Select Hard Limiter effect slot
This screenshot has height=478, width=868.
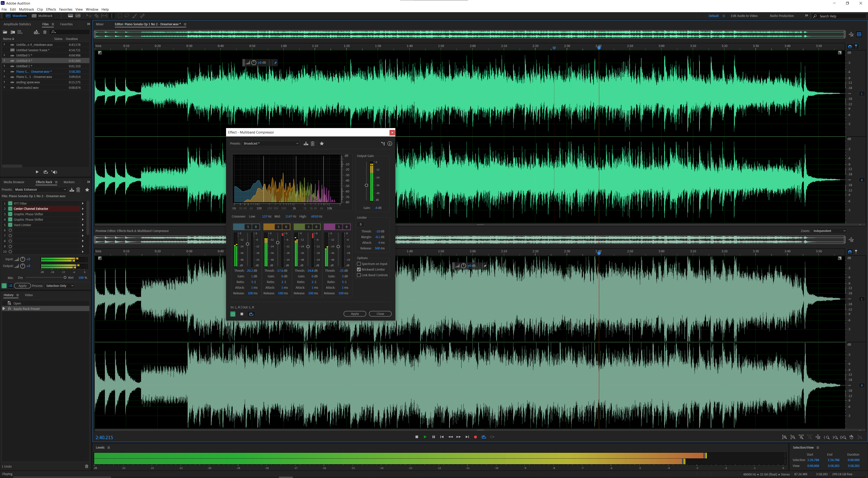coord(22,225)
